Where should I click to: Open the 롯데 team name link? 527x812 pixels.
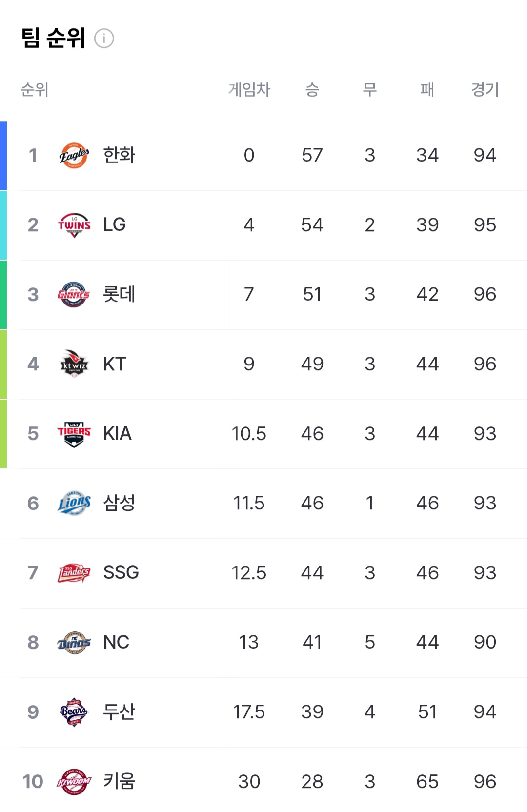pyautogui.click(x=119, y=294)
